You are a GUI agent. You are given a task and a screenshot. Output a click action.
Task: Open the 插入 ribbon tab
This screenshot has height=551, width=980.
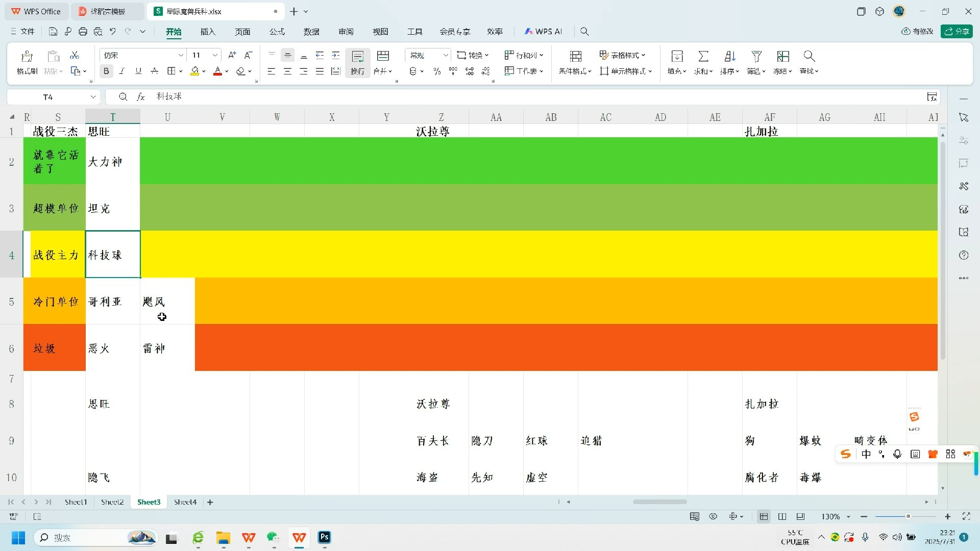[208, 32]
